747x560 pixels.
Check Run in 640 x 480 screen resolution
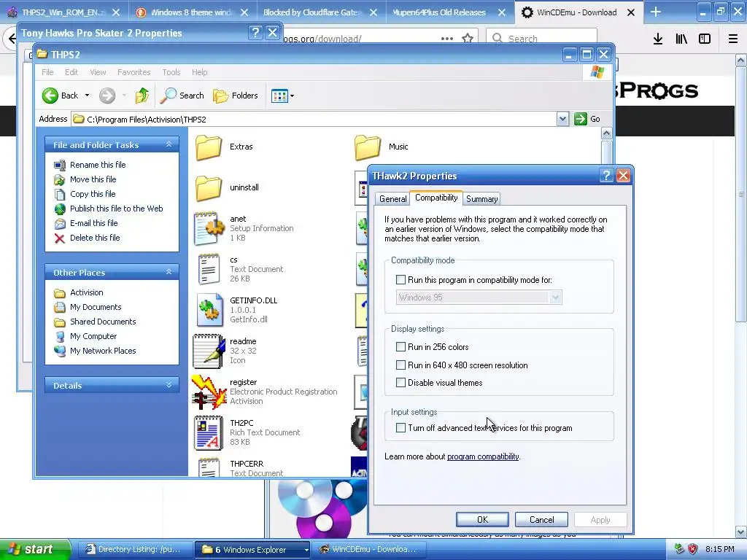click(400, 365)
